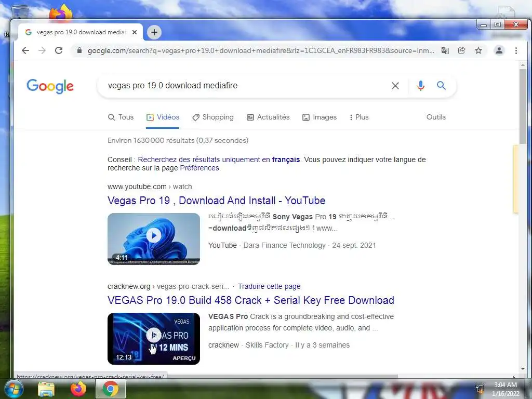Screen dimensions: 532x399
Task: Submit search with the magnifying glass icon
Action: 441,86
